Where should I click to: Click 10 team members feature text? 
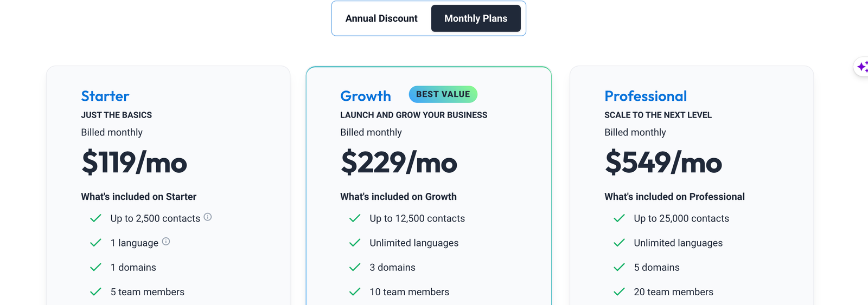[x=410, y=292]
